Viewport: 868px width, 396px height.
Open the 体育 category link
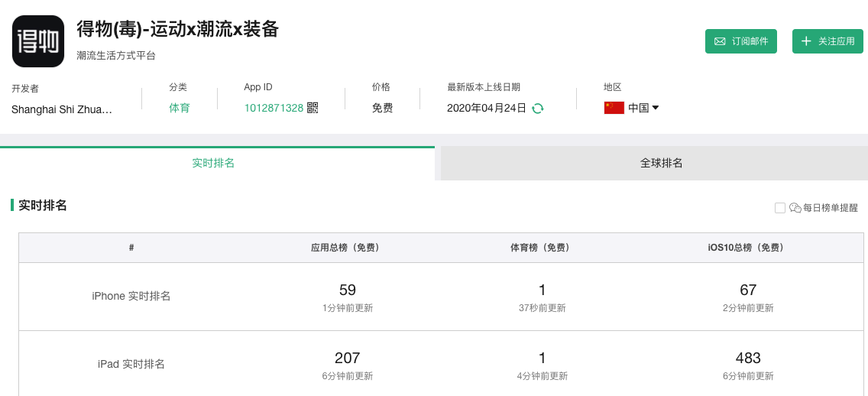click(180, 108)
